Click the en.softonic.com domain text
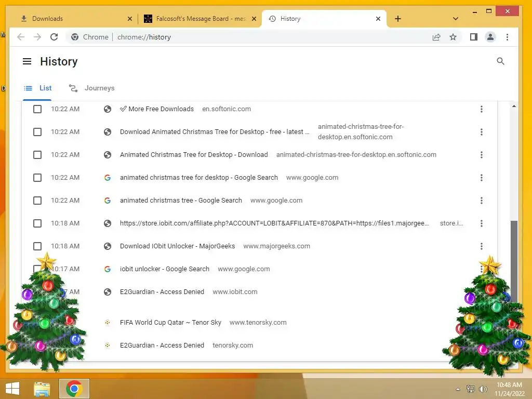The width and height of the screenshot is (532, 399). (227, 109)
